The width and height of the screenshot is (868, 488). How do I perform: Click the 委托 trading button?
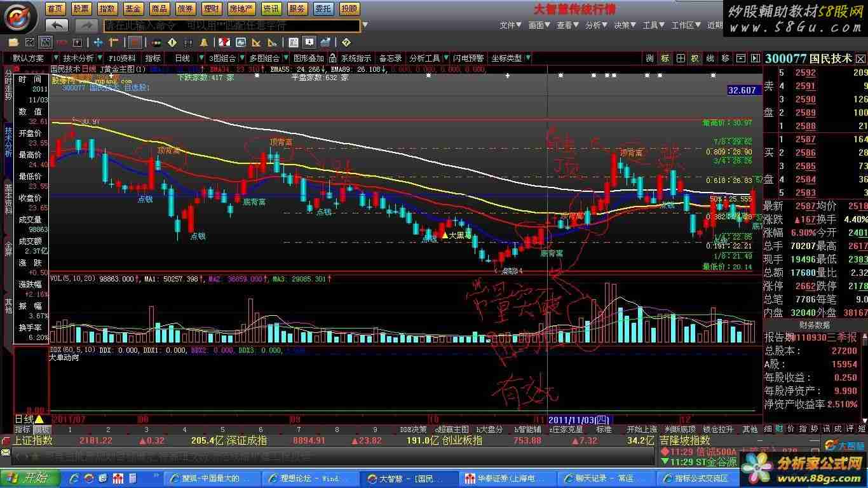coord(323,9)
